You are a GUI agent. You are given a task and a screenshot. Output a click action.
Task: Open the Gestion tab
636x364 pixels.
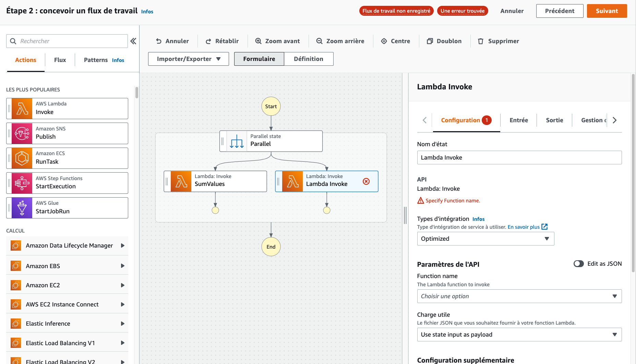point(593,120)
